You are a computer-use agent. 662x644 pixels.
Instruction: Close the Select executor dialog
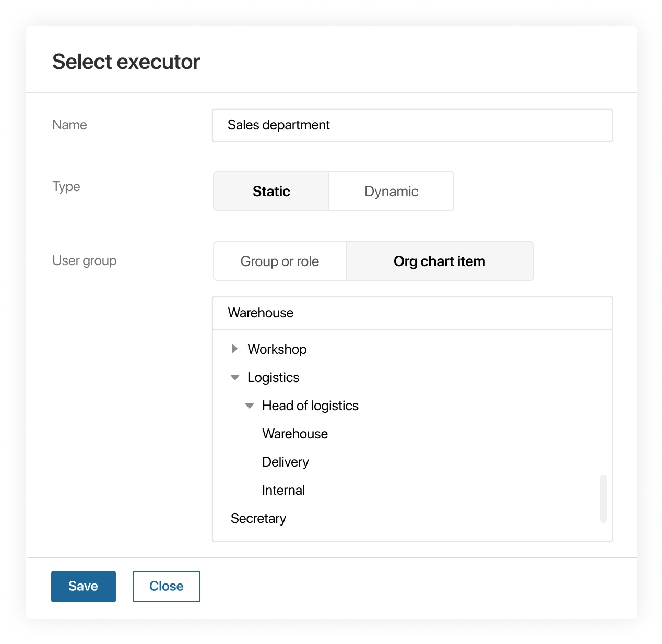166,586
